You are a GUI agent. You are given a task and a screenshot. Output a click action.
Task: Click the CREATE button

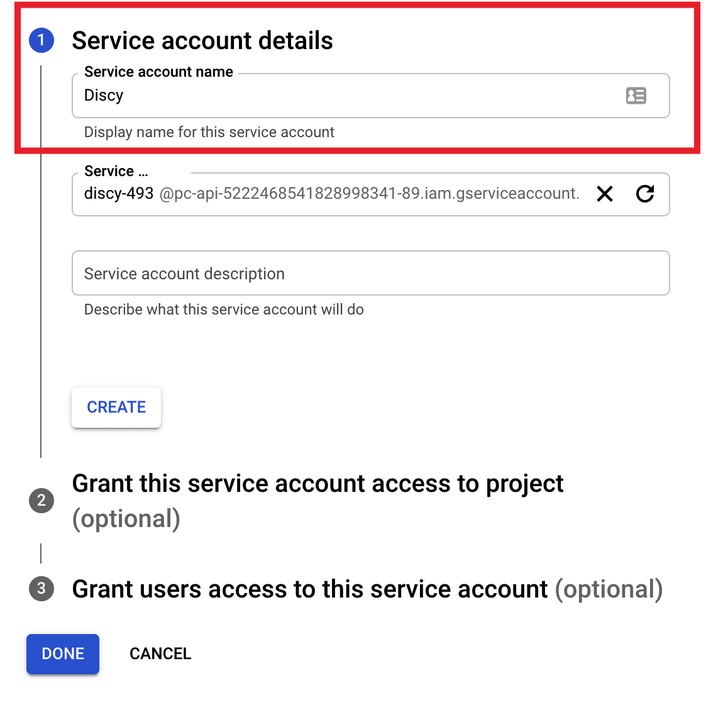coord(116,408)
